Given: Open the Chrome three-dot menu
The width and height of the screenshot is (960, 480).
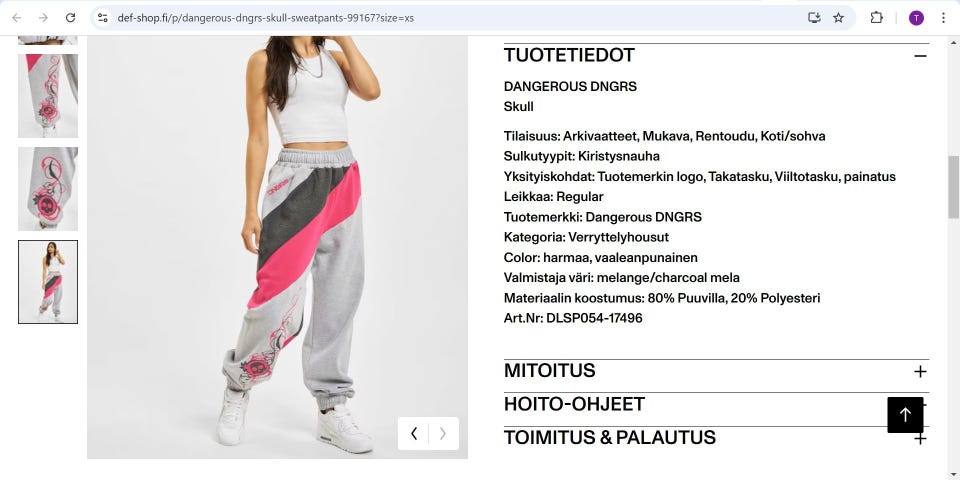Looking at the screenshot, I should coord(943,18).
